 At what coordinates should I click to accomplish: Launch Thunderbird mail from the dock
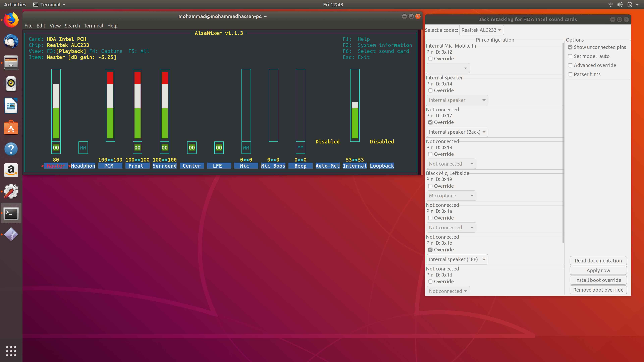tap(11, 41)
